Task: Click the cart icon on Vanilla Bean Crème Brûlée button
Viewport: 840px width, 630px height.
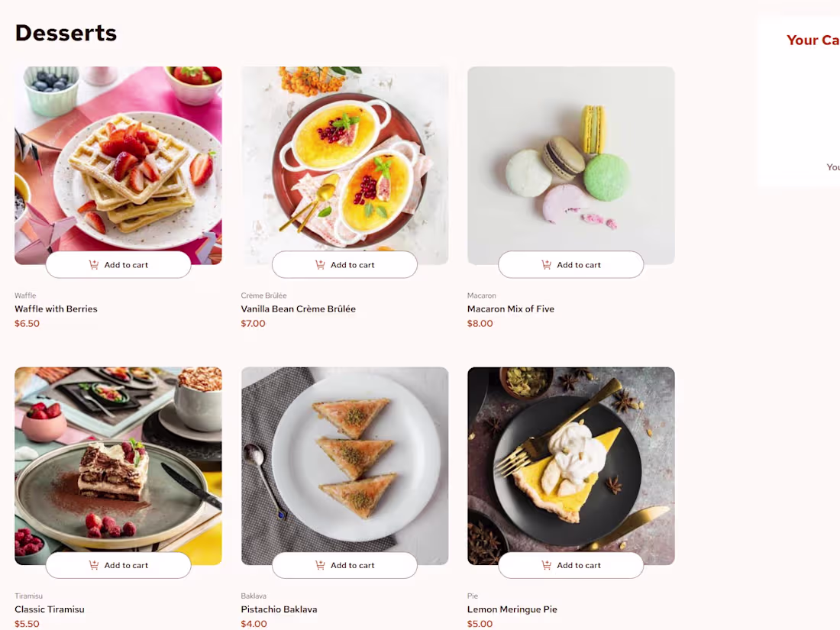Action: tap(320, 264)
